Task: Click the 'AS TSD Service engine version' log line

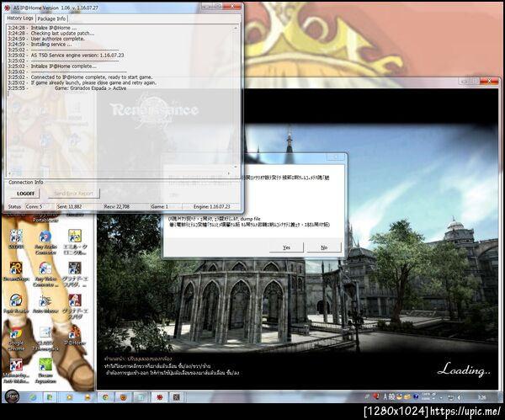Action: [x=77, y=55]
